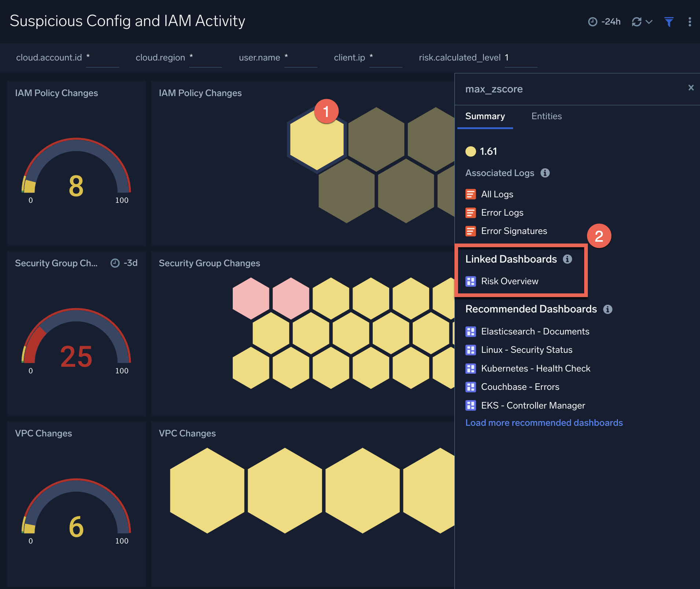Select the Summary tab

coord(485,116)
